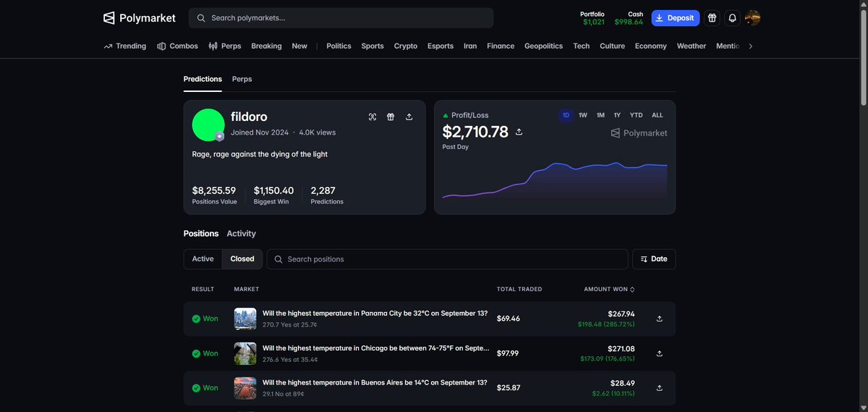
Task: Select the 1M time range
Action: [600, 115]
